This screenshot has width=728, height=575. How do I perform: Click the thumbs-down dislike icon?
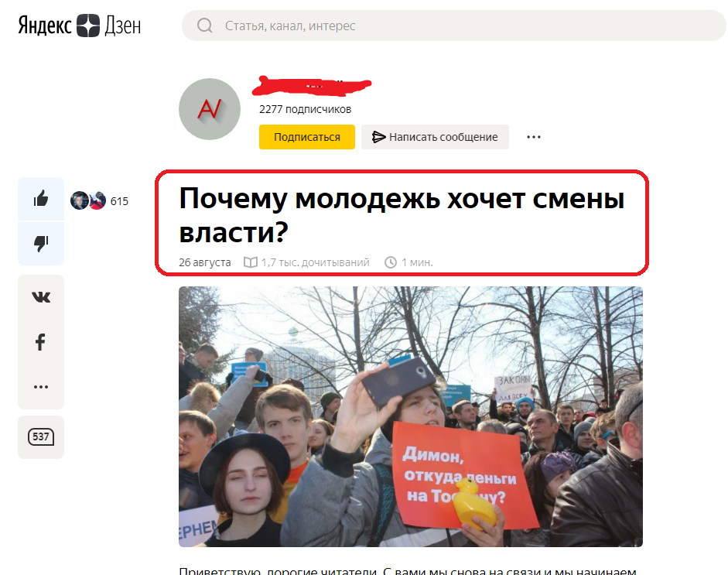(x=41, y=243)
